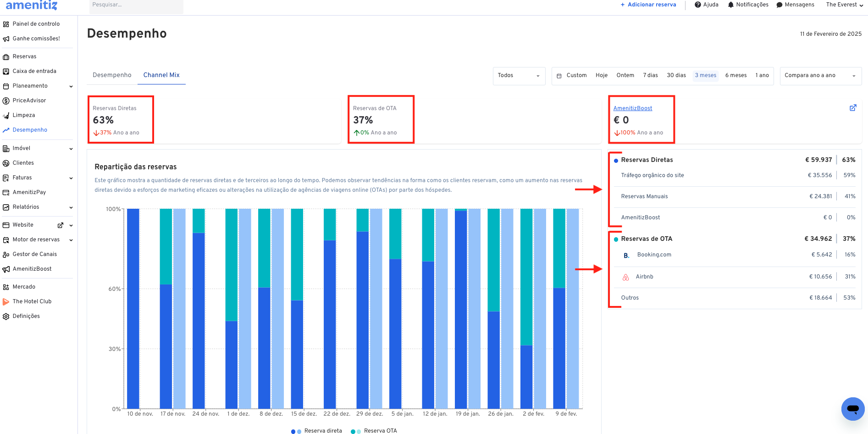Open The Everest account dropdown

tap(845, 5)
